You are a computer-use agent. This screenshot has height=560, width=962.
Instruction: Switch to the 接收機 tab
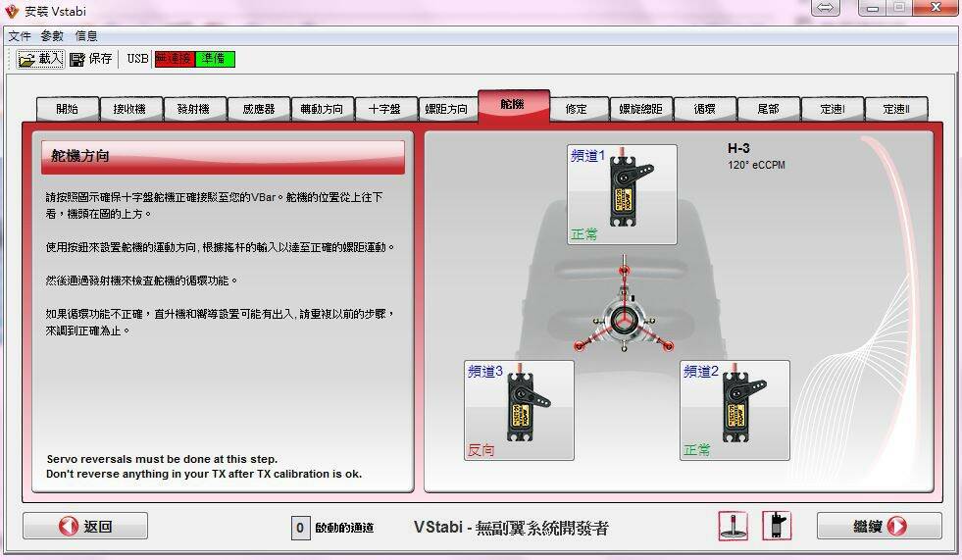pyautogui.click(x=130, y=109)
